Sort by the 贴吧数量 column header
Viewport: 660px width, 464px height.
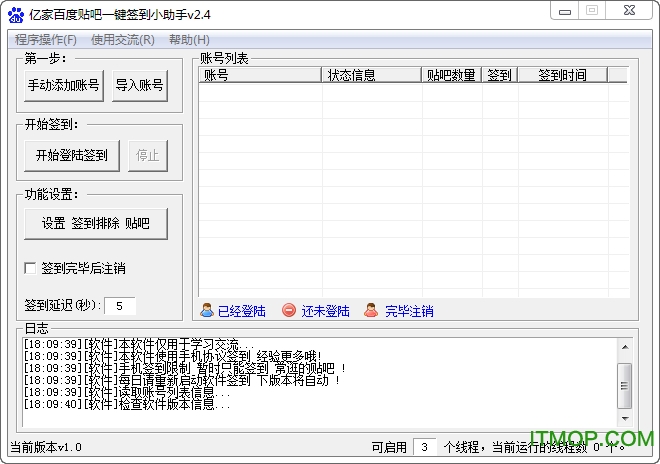tap(452, 75)
